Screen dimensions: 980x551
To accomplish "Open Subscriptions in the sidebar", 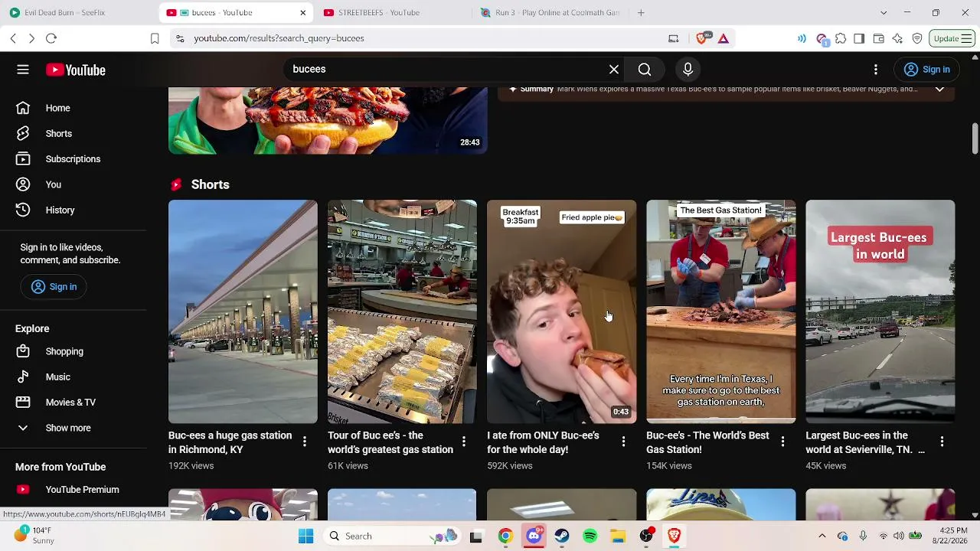I will [x=73, y=159].
